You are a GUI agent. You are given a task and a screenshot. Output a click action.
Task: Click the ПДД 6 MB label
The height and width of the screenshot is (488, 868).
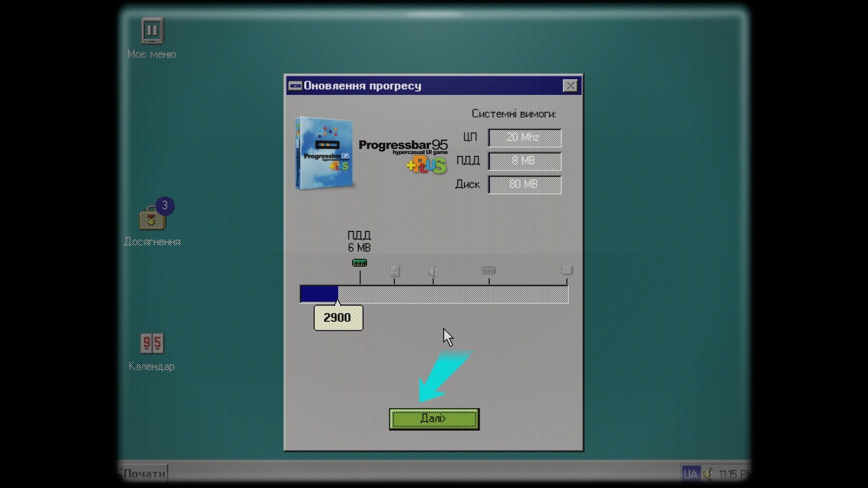[x=359, y=241]
